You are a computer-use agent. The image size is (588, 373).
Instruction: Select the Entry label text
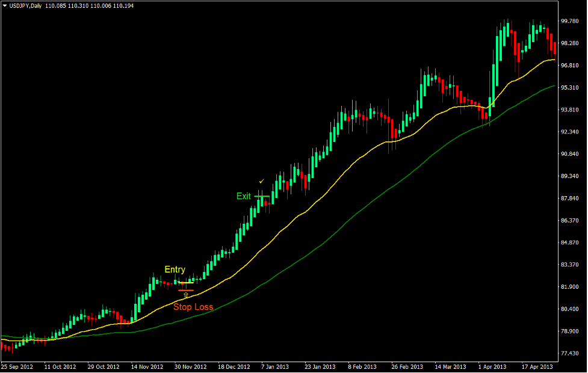[x=175, y=270]
